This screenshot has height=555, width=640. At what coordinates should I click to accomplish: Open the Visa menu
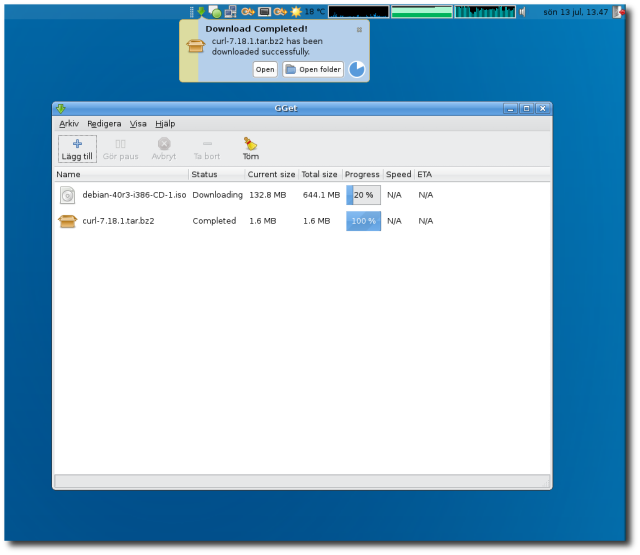138,124
